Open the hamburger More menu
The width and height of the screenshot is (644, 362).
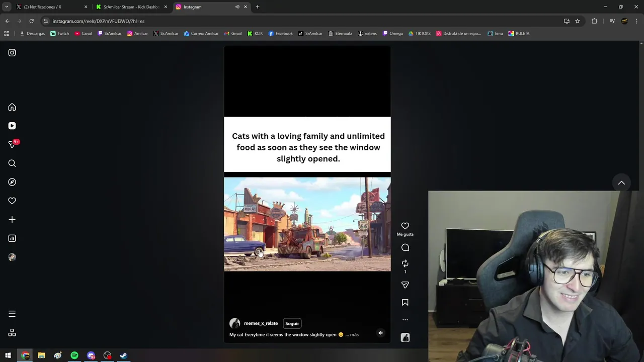12,314
